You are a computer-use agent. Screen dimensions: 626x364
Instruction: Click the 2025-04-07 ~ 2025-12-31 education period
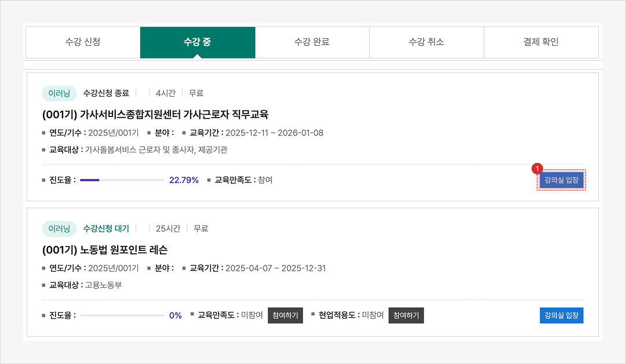coord(275,268)
